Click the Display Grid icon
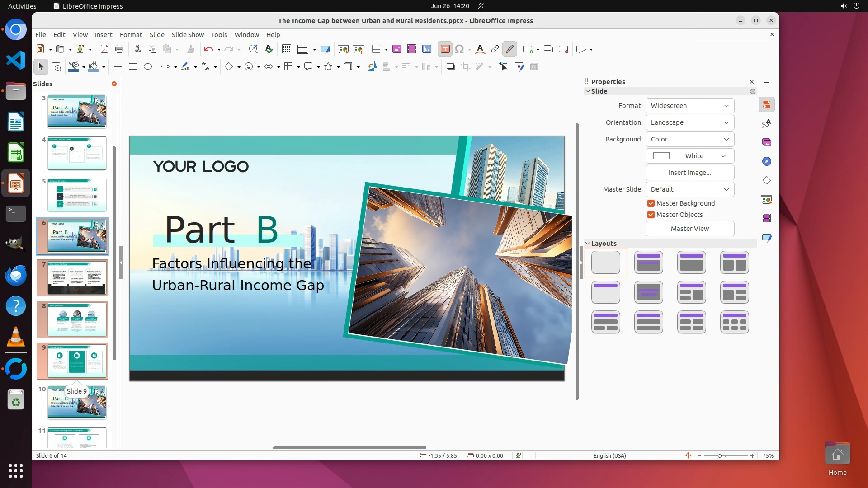Screen dimensions: 868x488 (x=287, y=49)
